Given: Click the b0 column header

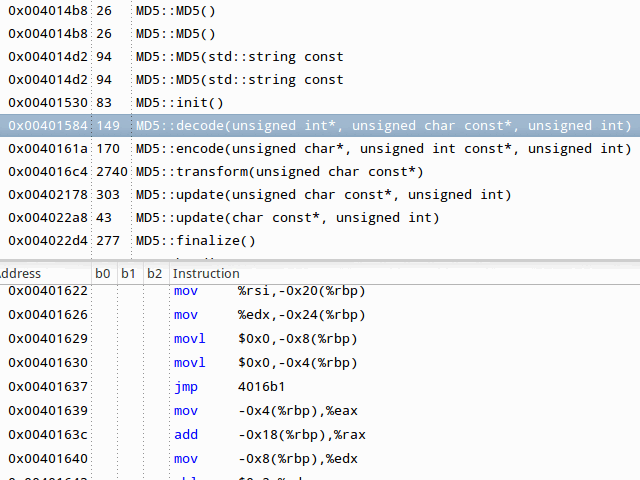Looking at the screenshot, I should (102, 273).
